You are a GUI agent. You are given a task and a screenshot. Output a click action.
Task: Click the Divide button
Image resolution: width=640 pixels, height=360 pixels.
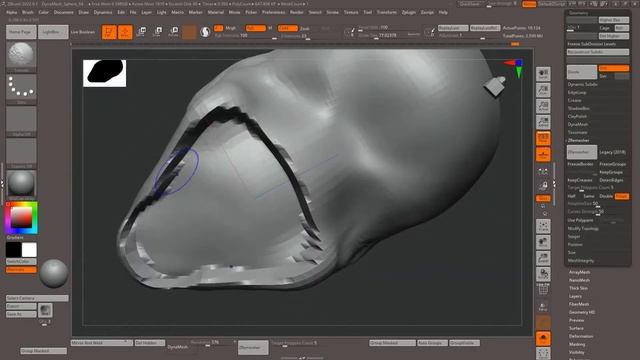click(582, 72)
